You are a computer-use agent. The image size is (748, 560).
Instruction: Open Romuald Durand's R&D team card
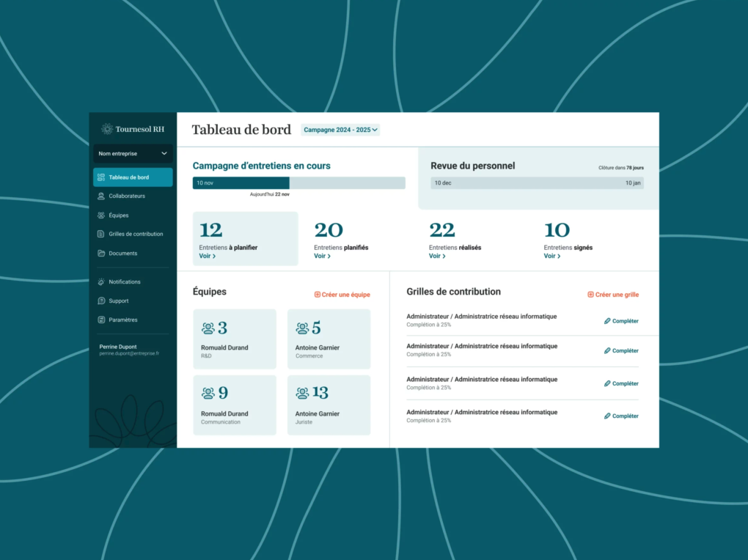coord(235,339)
